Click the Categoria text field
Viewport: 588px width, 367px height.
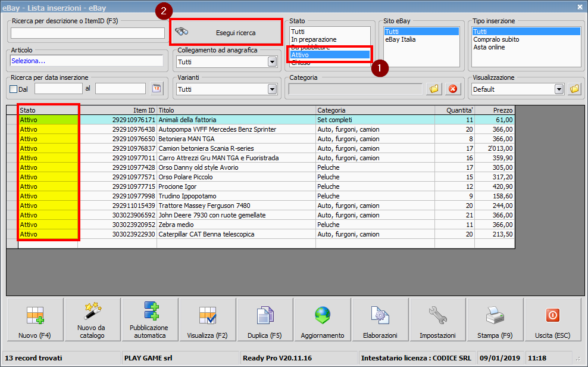(355, 89)
